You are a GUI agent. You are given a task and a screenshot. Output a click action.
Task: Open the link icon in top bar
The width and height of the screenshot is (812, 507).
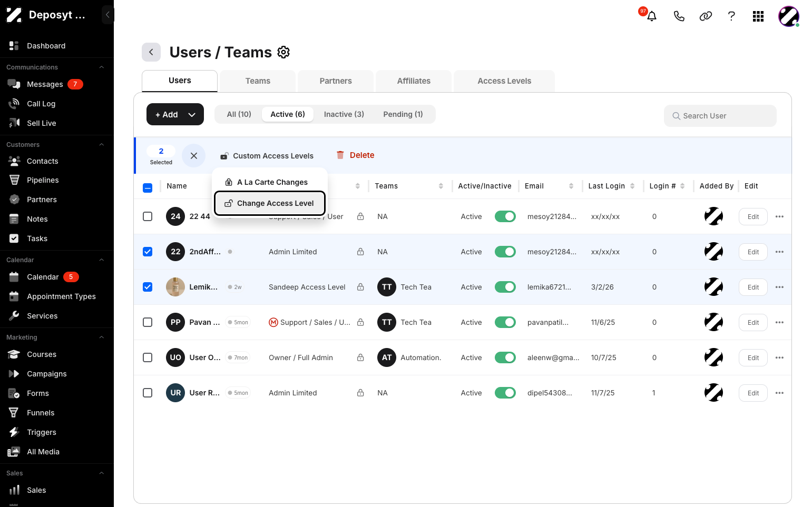click(706, 16)
